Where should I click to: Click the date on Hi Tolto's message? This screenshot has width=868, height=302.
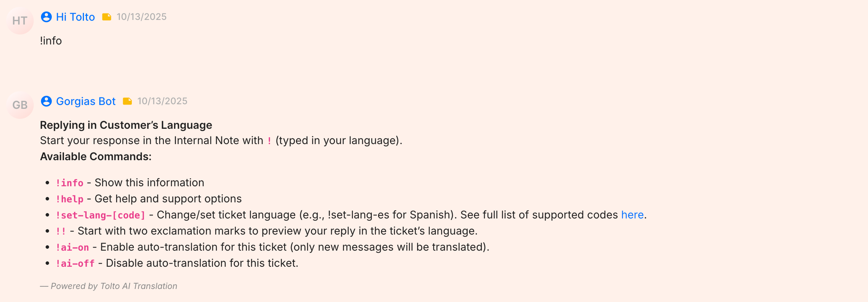coord(141,17)
